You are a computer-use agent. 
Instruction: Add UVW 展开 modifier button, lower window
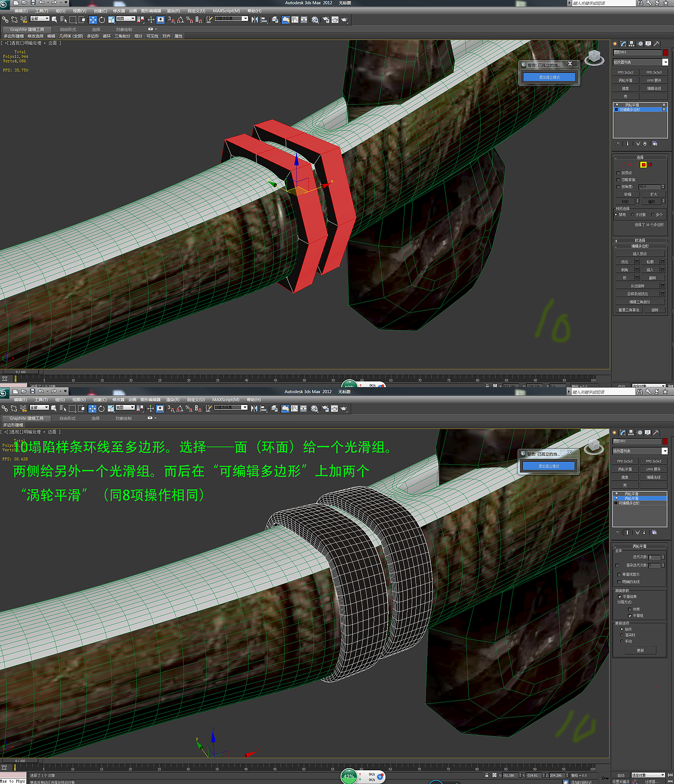(x=653, y=469)
